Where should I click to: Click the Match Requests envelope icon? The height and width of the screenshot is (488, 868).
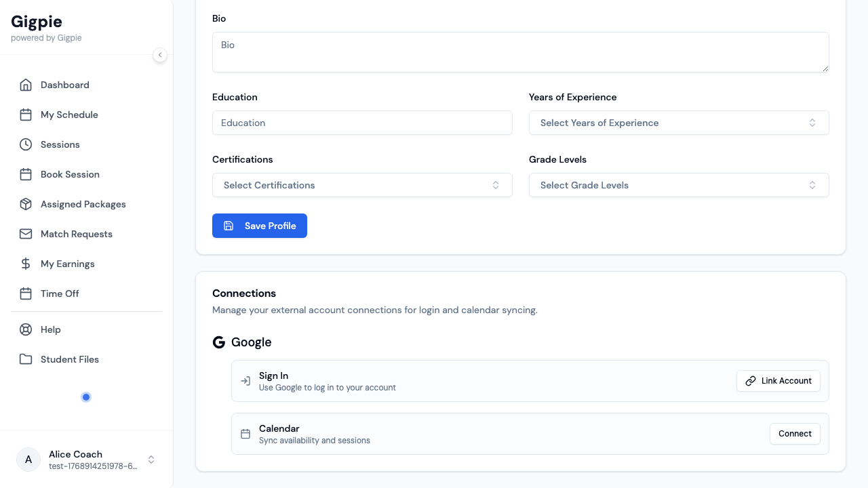26,234
